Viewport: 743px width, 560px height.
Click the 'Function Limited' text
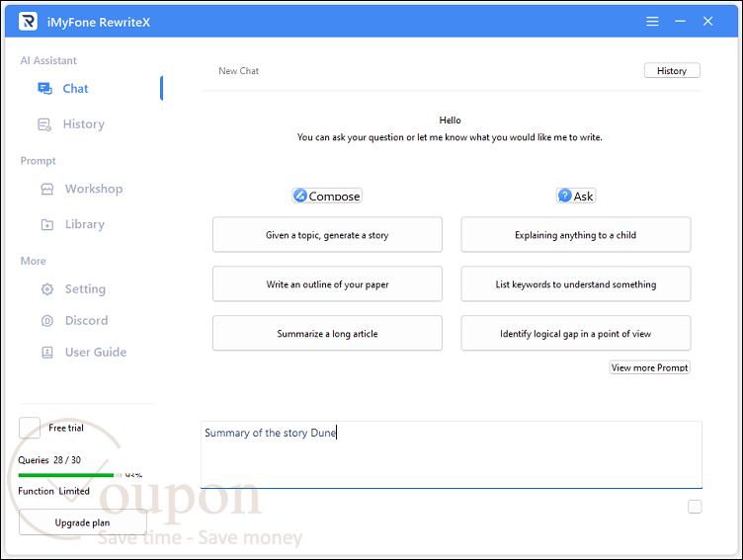pyautogui.click(x=53, y=491)
